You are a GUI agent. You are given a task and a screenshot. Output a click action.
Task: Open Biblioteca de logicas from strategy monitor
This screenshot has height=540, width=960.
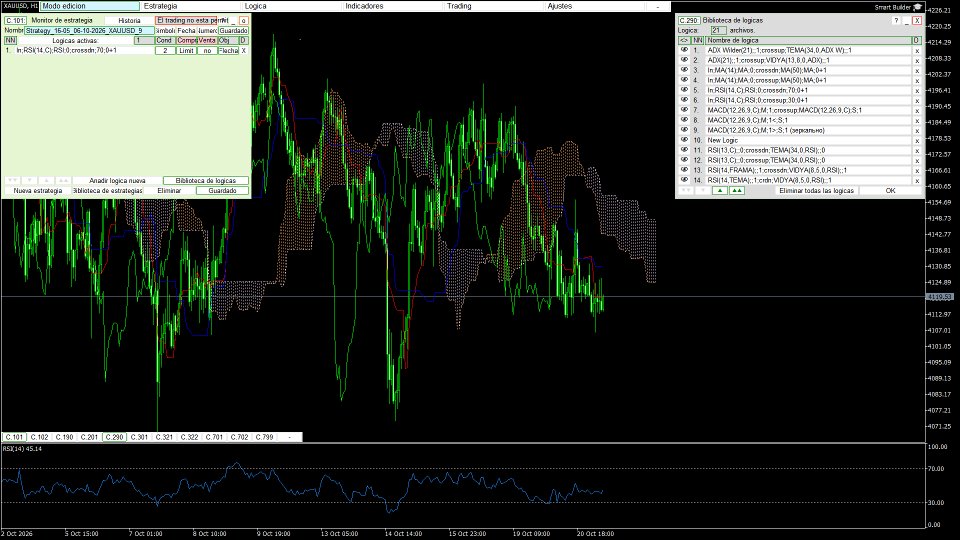click(206, 181)
